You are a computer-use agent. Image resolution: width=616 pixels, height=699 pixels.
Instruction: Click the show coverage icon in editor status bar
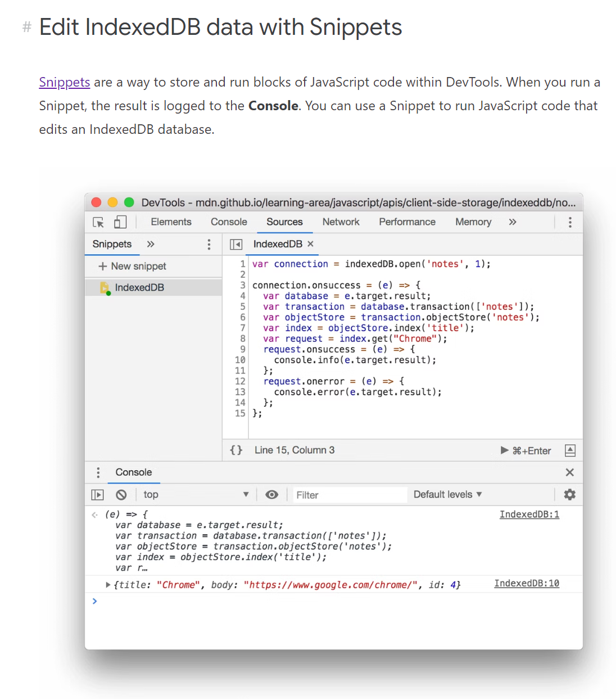point(570,450)
